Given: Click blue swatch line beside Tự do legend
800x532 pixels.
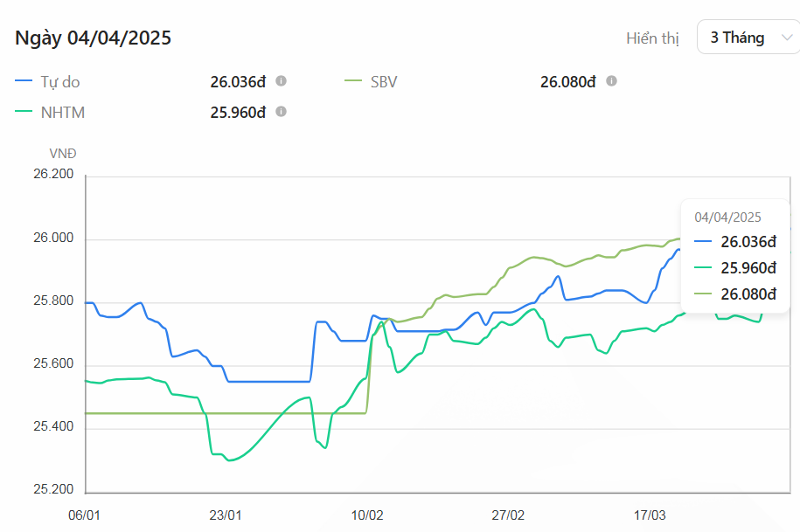Looking at the screenshot, I should coord(24,82).
